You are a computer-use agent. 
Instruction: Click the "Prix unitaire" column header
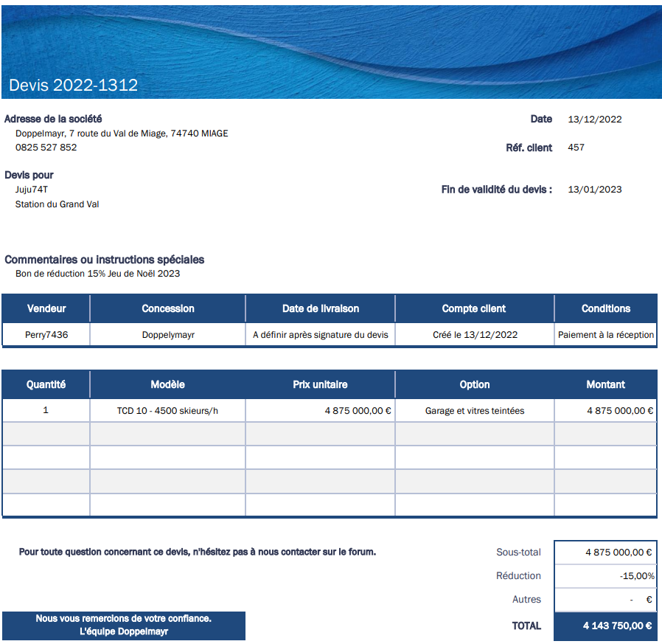[321, 384]
